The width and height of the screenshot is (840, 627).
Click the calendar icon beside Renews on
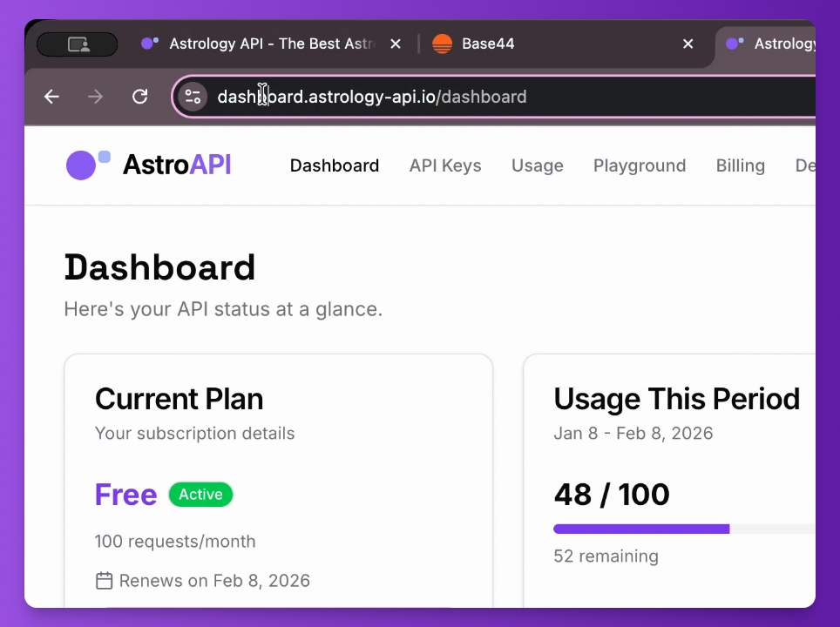click(104, 581)
